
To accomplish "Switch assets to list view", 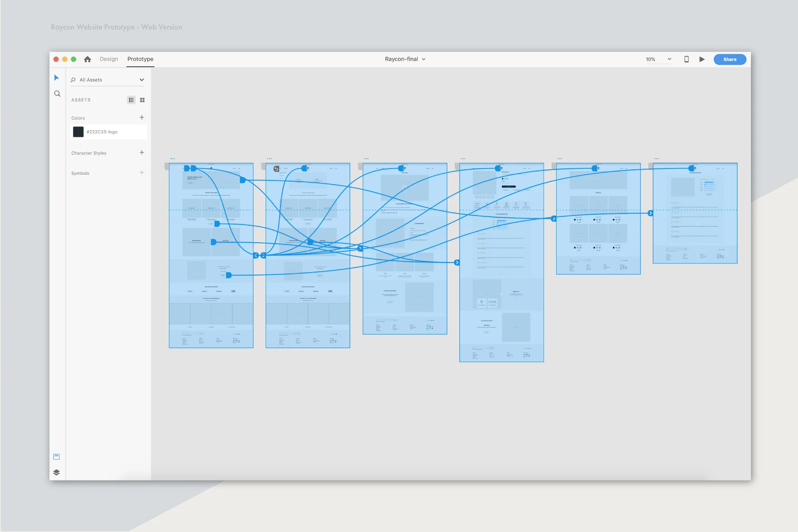I will [x=131, y=100].
